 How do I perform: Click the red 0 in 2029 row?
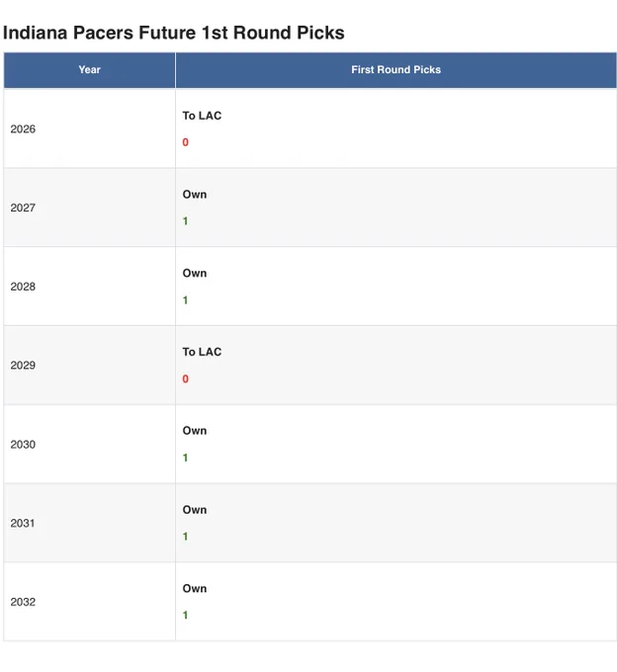(185, 378)
